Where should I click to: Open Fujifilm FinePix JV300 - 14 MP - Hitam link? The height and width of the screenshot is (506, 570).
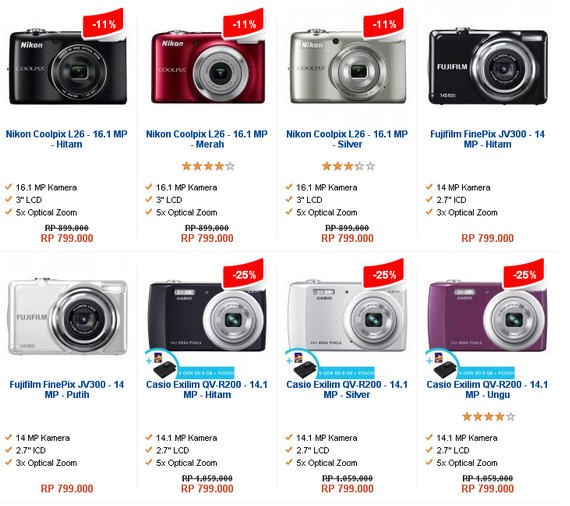pos(487,139)
